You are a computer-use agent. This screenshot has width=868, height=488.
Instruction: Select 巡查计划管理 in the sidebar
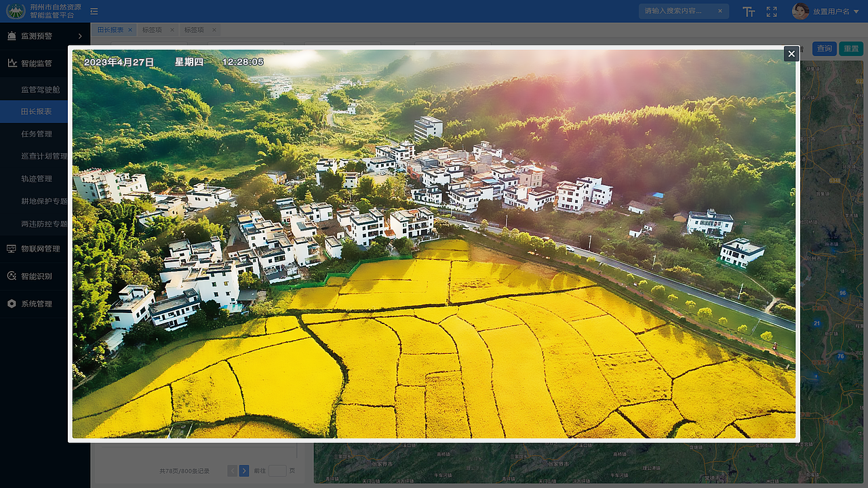[45, 157]
